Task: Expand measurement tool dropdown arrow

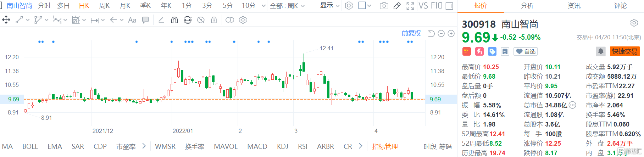Action: (84, 20)
